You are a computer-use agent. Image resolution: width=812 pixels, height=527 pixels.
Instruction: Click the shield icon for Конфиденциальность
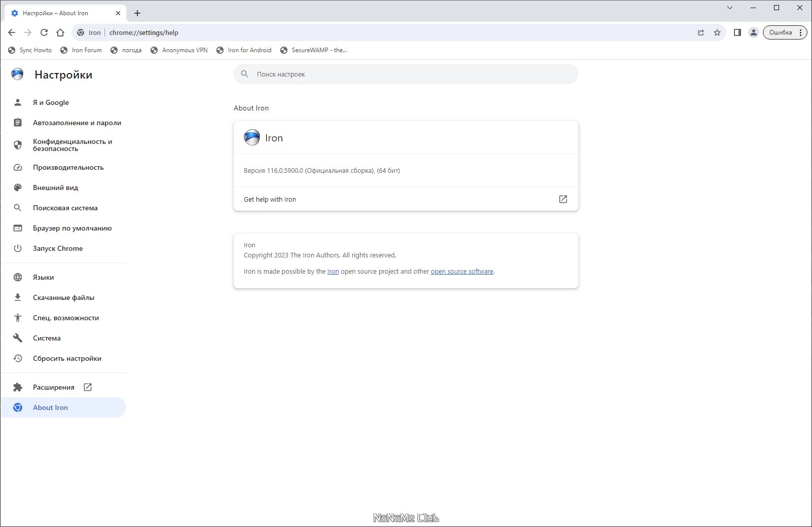click(x=18, y=145)
